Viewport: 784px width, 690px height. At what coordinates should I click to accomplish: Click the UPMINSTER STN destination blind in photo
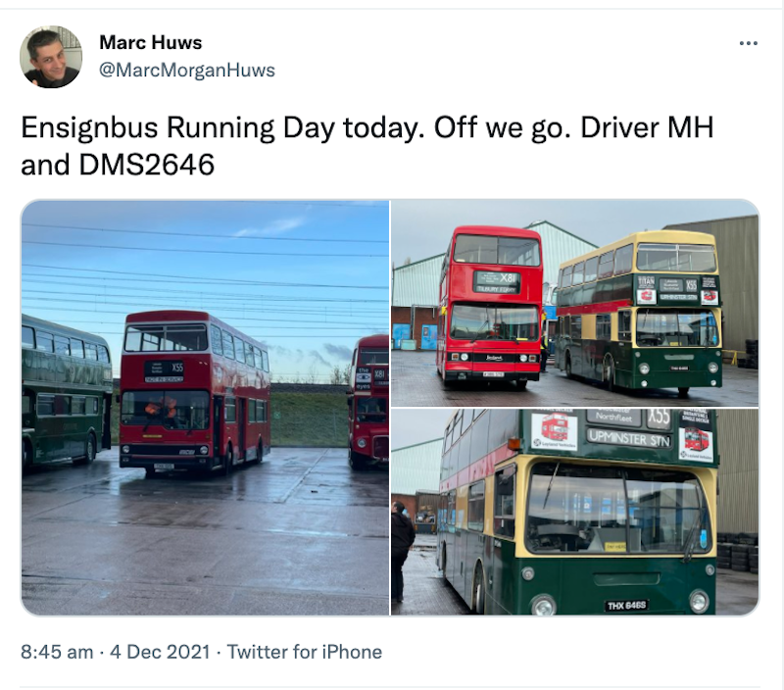pyautogui.click(x=628, y=438)
